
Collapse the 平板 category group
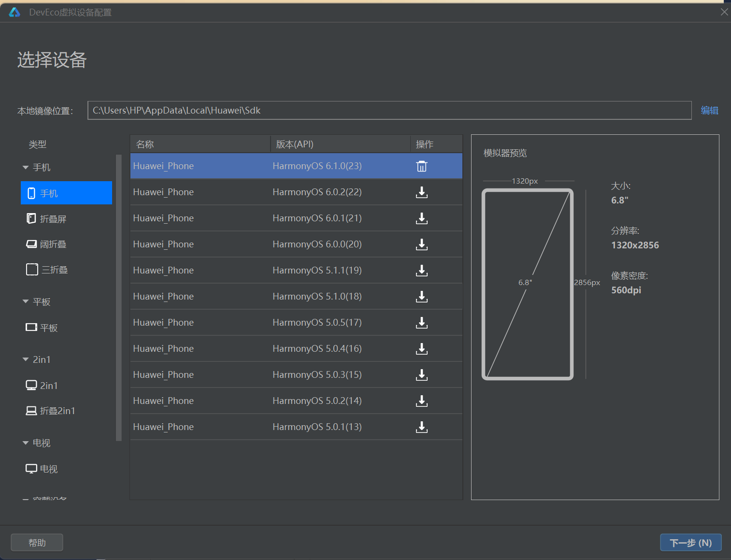click(26, 302)
